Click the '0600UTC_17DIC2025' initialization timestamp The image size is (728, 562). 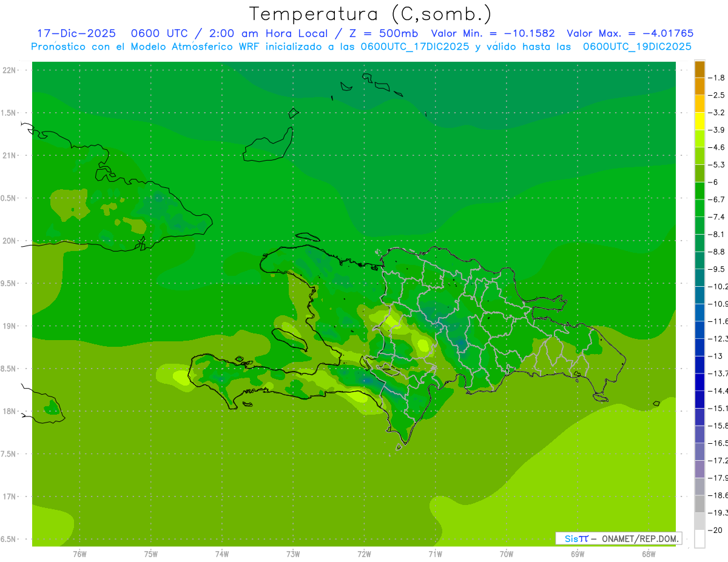tap(415, 47)
